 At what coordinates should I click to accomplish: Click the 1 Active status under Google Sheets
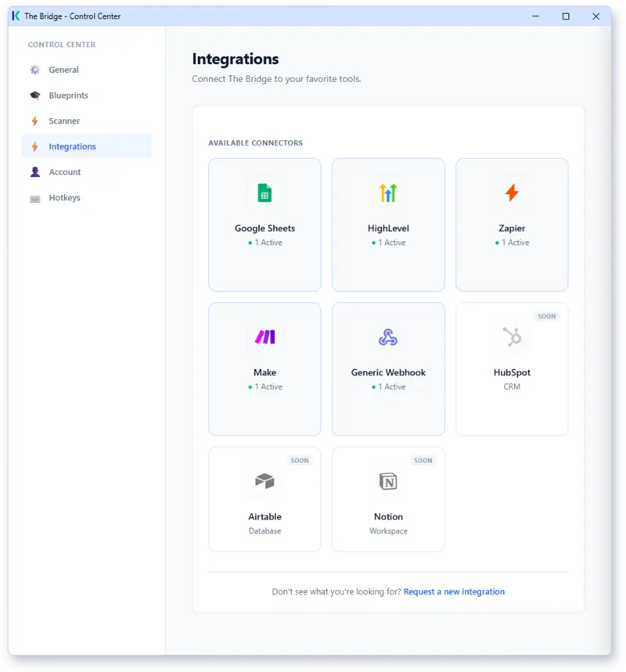click(265, 243)
